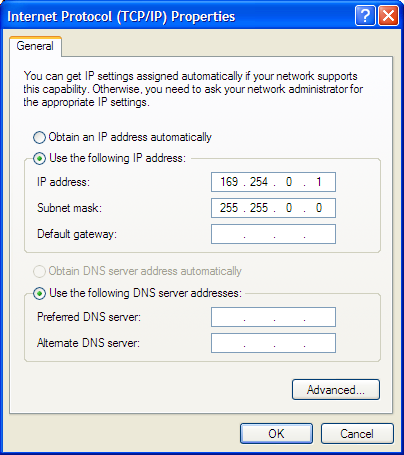Screen dimensions: 404x455
Task: Click the IP address last octet 1
Action: tap(319, 182)
